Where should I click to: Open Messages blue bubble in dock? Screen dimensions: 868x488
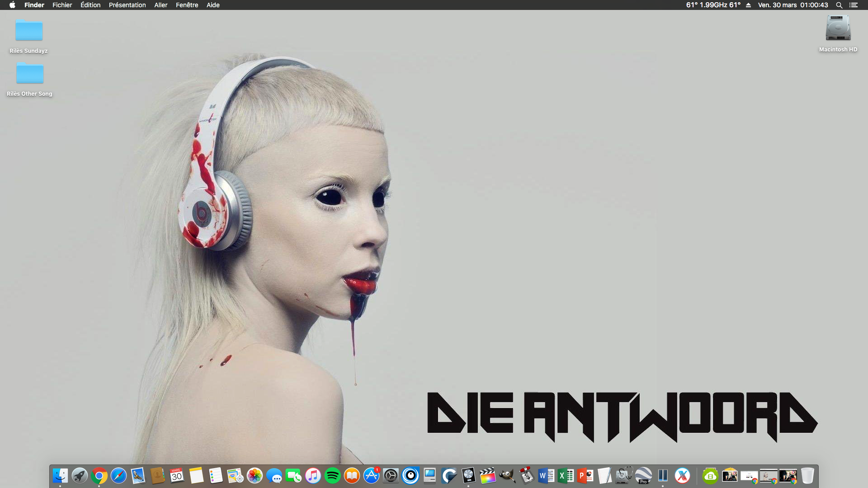(x=274, y=475)
